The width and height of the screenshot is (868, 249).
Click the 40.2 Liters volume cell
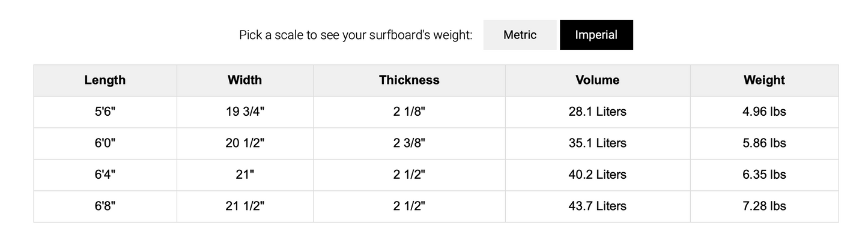click(x=597, y=175)
